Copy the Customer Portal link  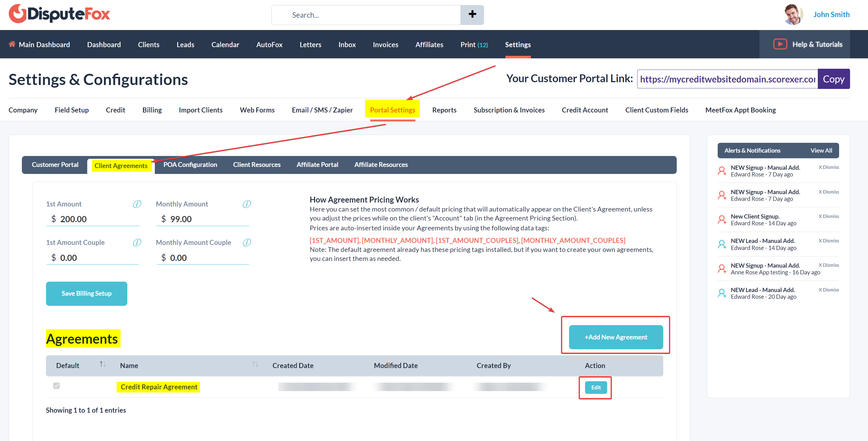point(833,79)
